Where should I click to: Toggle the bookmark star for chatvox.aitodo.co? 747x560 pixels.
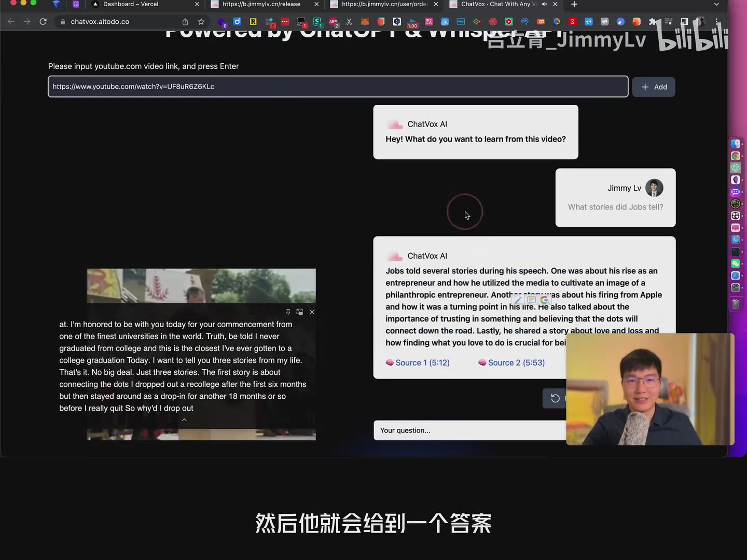tap(201, 22)
